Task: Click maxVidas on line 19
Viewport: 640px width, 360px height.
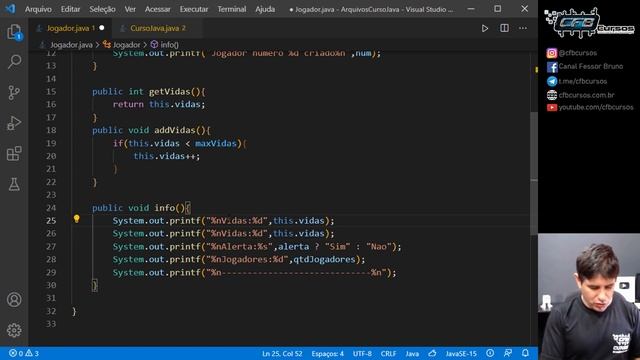Action: click(216, 143)
